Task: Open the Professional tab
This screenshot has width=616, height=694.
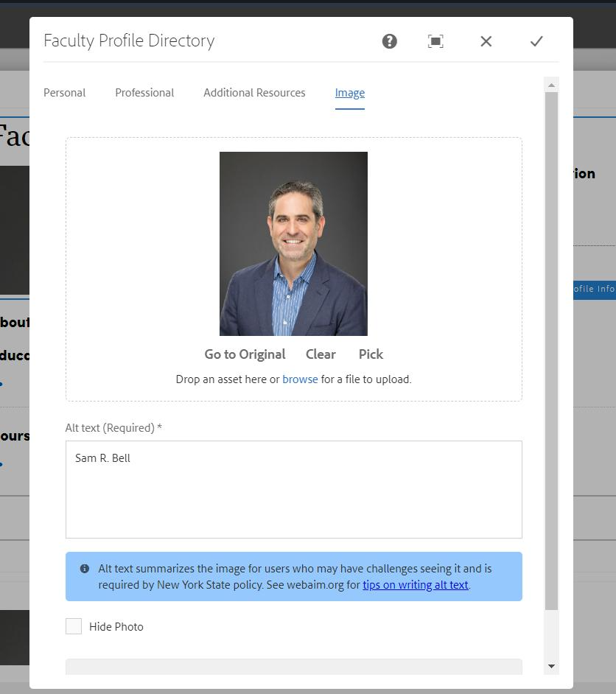Action: click(x=144, y=93)
